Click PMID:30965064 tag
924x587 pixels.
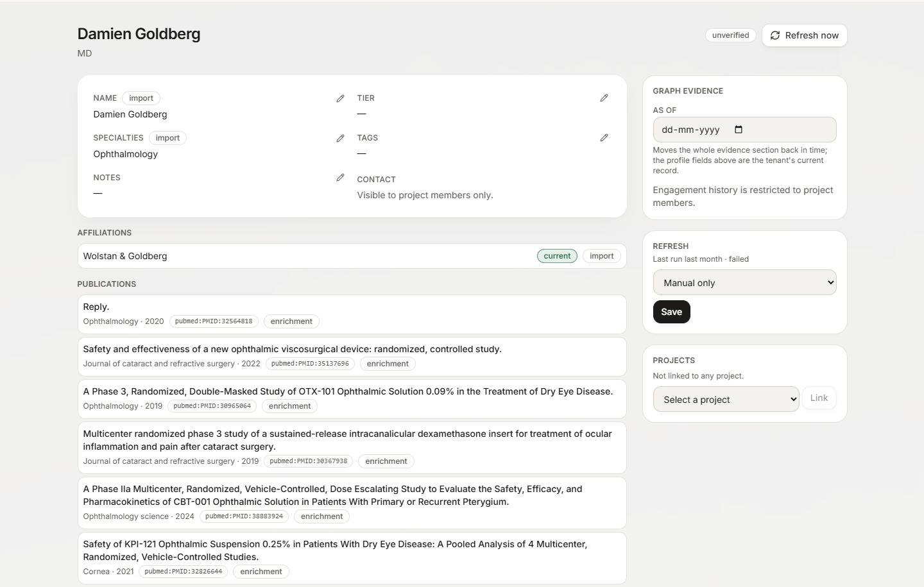[x=212, y=406]
